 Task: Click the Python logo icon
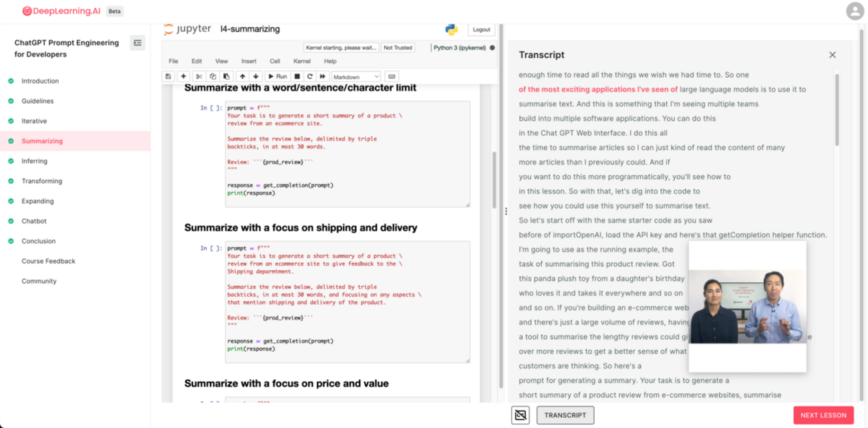point(451,29)
